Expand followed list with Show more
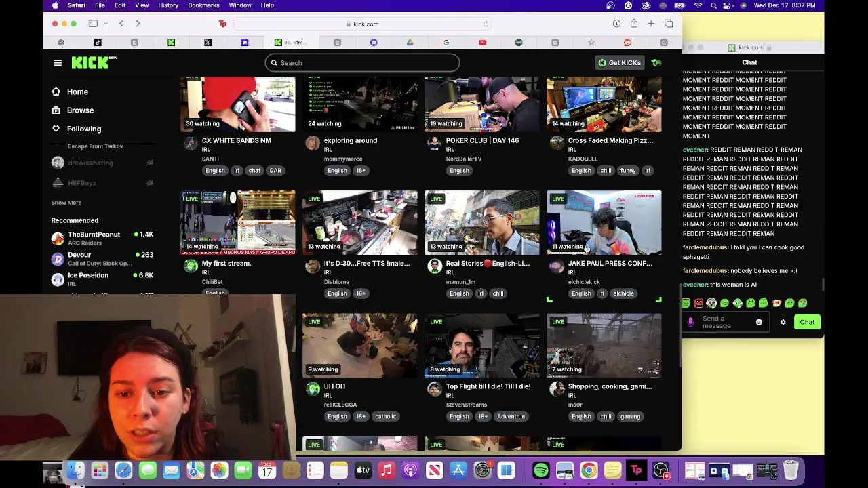This screenshot has width=868, height=488. point(66,203)
